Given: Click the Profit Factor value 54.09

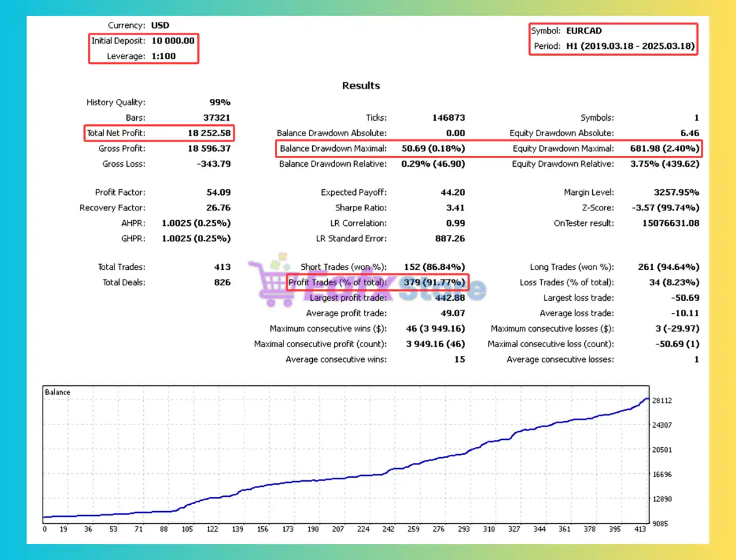Looking at the screenshot, I should [x=218, y=193].
